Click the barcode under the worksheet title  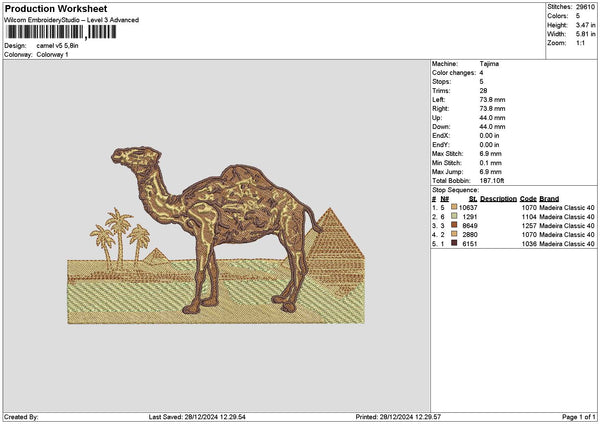61,32
